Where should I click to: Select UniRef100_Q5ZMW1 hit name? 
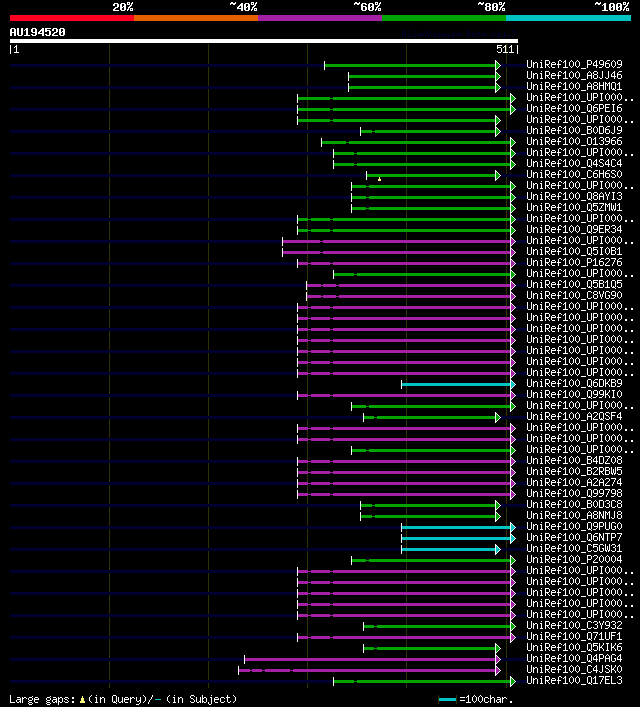click(574, 207)
